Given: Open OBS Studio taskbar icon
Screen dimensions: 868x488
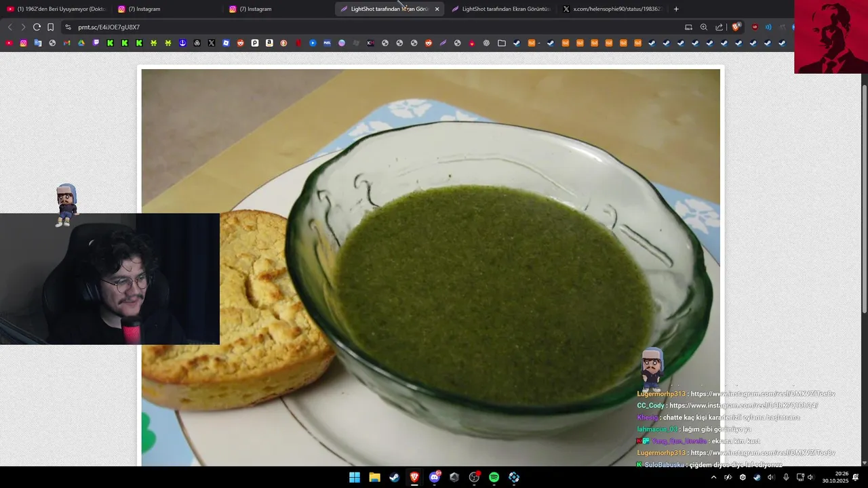Looking at the screenshot, I should tap(474, 477).
